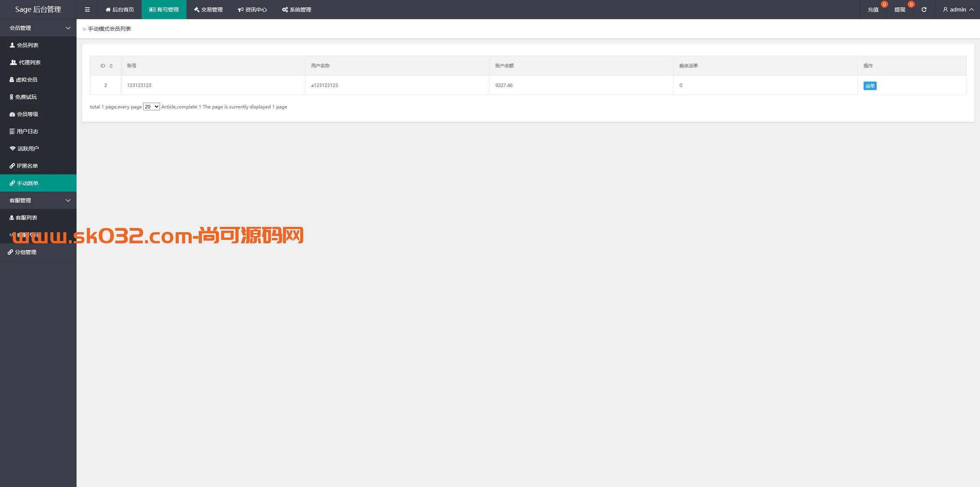This screenshot has width=980, height=487.
Task: Open 活跃用户 in the sidebar
Action: tap(28, 149)
